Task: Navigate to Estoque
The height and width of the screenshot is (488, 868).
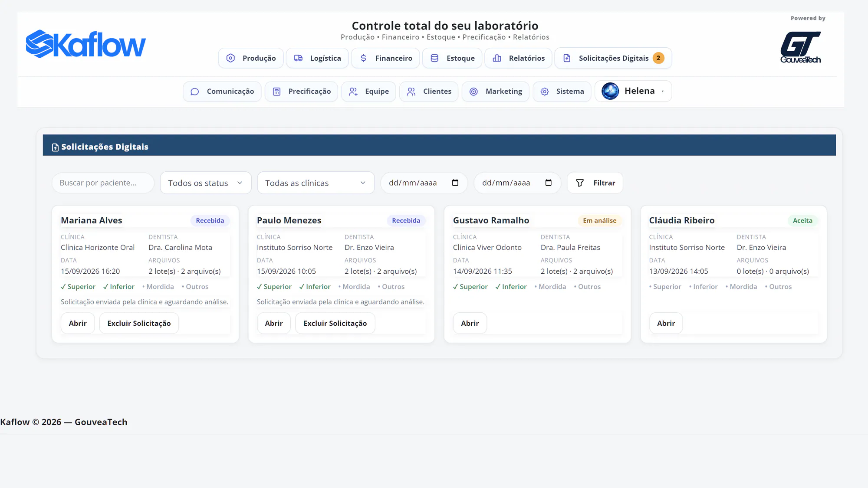Action: coord(452,58)
